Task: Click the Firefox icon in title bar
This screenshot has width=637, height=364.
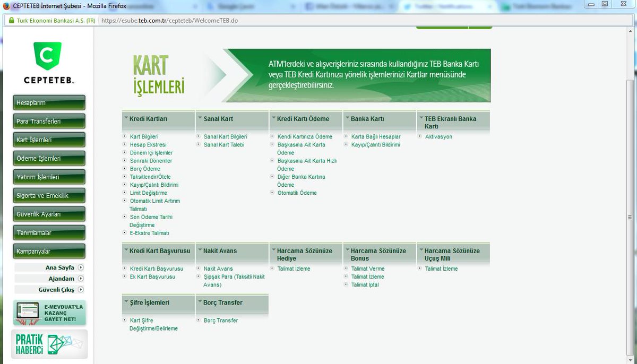Action: pyautogui.click(x=6, y=5)
